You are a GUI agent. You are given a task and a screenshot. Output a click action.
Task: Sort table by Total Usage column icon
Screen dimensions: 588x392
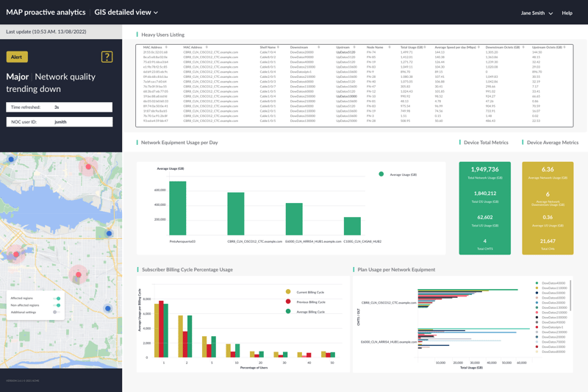coord(426,47)
